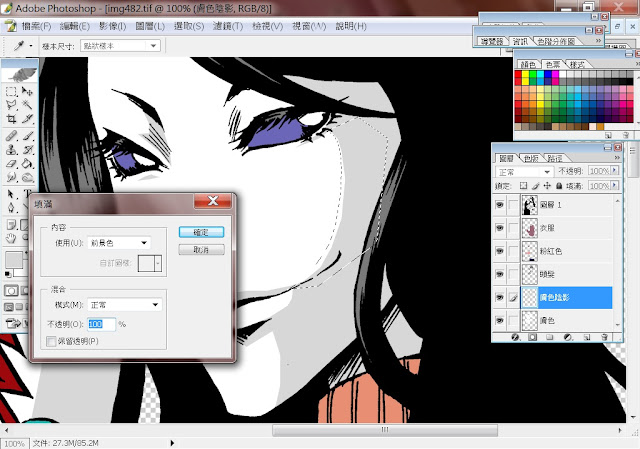Create new swatch in Swatches panel
This screenshot has width=640, height=449.
pos(608,135)
